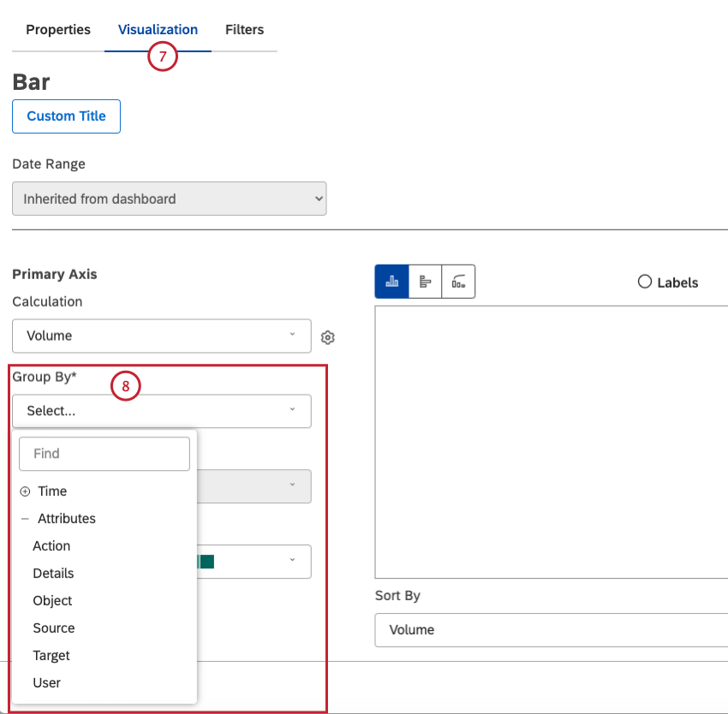Screen dimensions: 728x714
Task: Open the Volume Calculation dropdown
Action: (161, 336)
